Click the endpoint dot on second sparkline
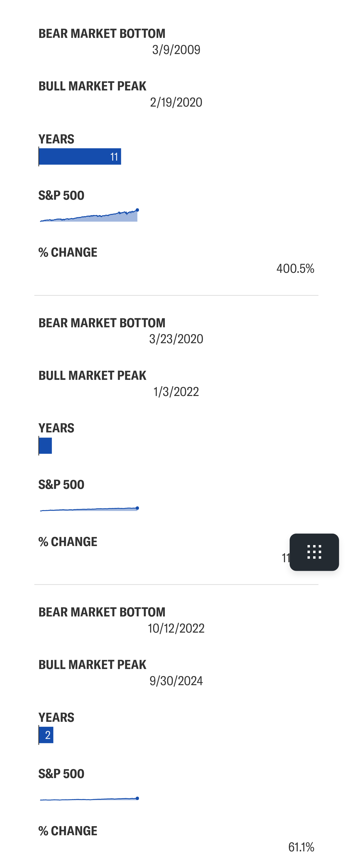The image size is (352, 868). coord(137,508)
